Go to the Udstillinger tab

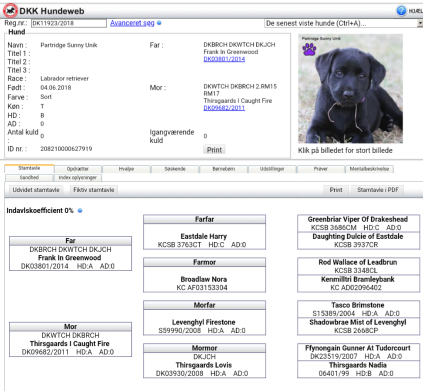point(272,169)
